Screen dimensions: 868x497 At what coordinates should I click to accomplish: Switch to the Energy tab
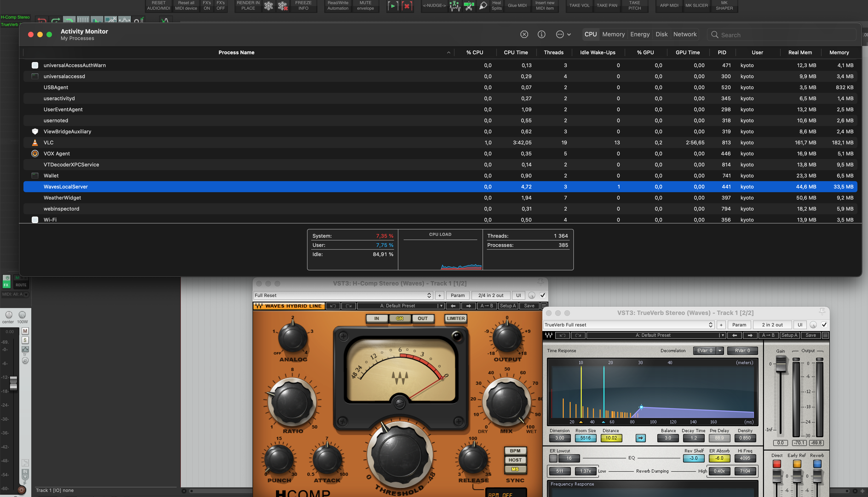pyautogui.click(x=640, y=34)
